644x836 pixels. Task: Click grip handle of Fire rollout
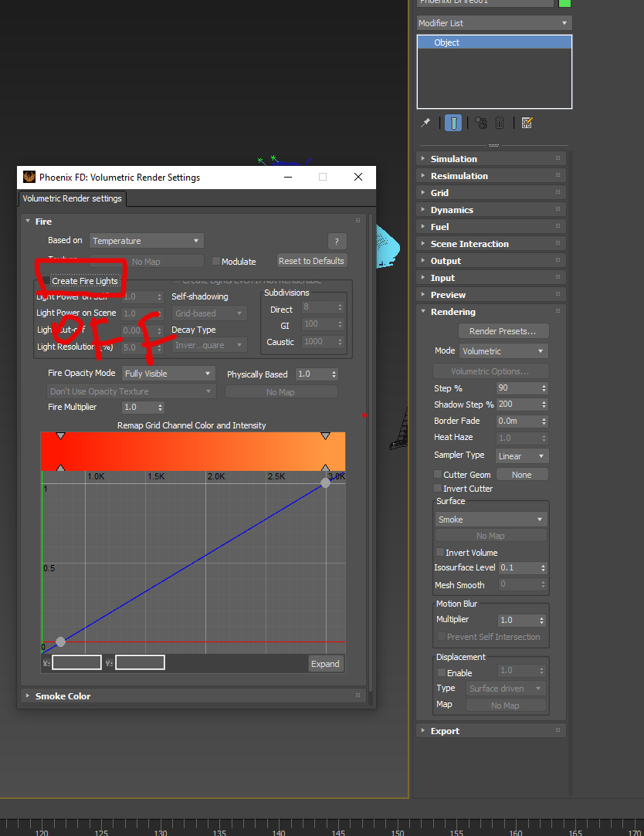358,221
